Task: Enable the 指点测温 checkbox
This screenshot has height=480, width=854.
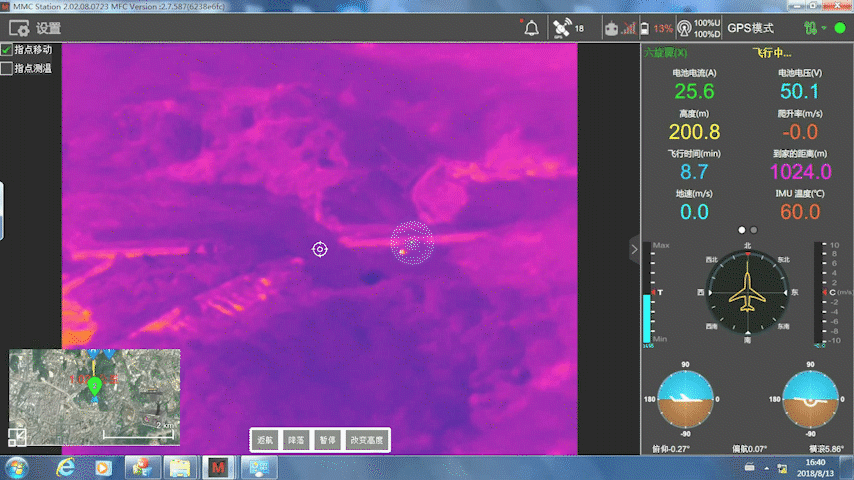Action: click(x=7, y=68)
